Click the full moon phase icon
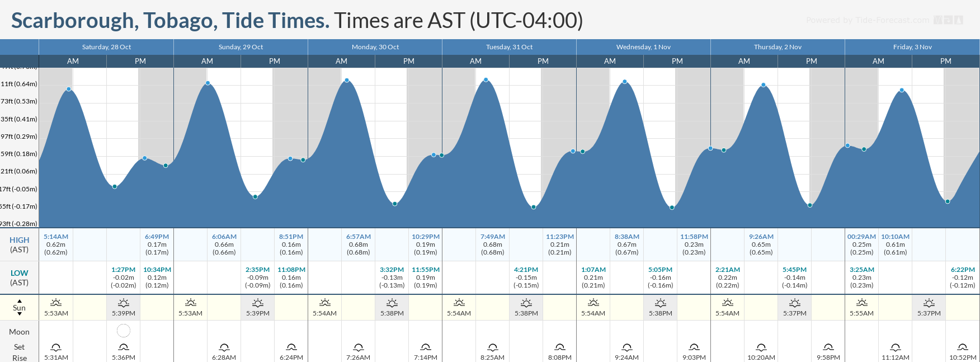The image size is (980, 362). tap(124, 331)
